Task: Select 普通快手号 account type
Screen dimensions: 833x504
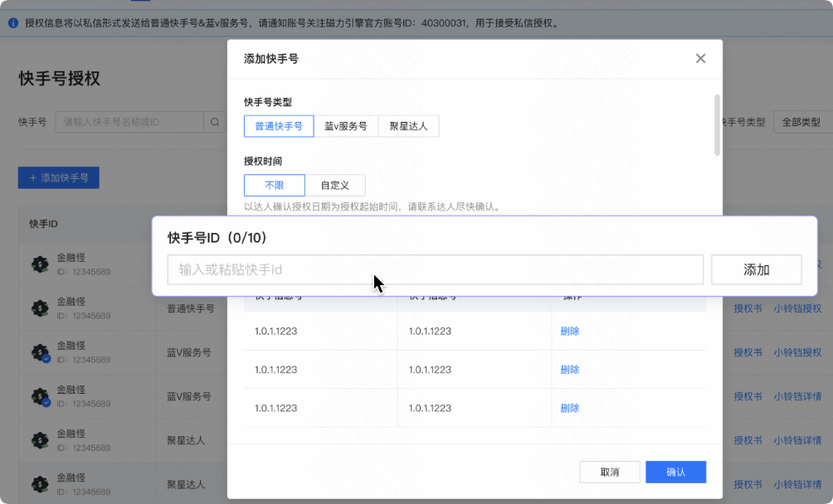Action: click(279, 126)
